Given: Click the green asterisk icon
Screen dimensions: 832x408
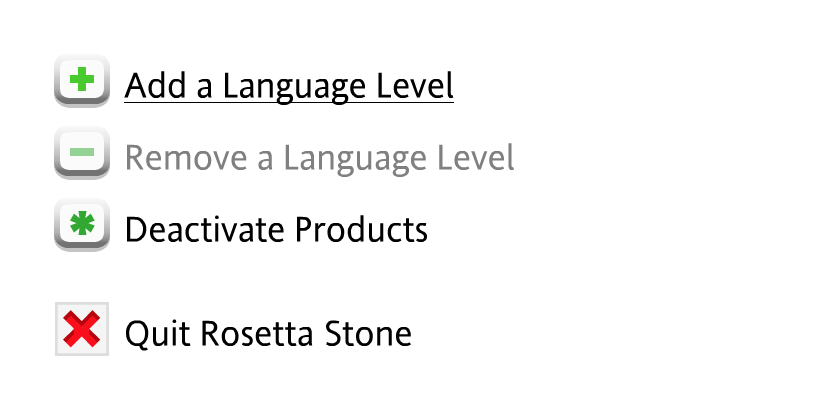Looking at the screenshot, I should coord(82,226).
